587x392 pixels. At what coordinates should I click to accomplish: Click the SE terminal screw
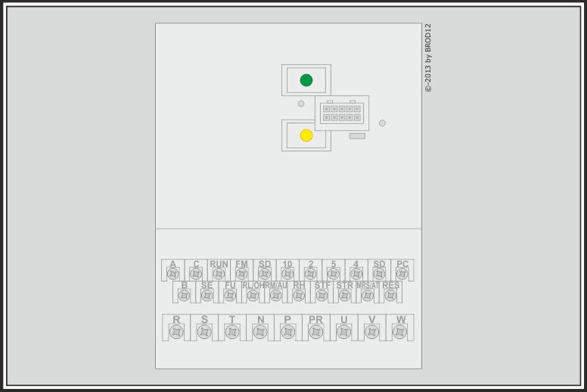pyautogui.click(x=207, y=295)
